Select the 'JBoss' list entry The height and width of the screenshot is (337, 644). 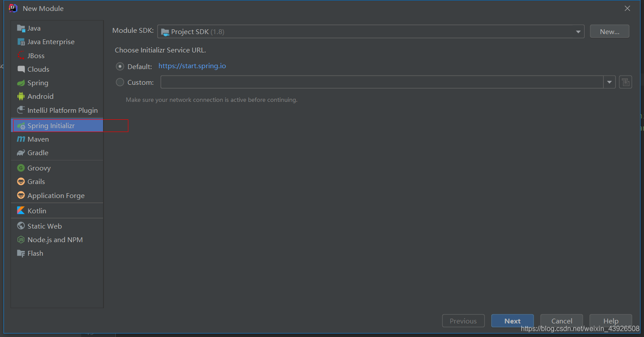click(x=57, y=56)
